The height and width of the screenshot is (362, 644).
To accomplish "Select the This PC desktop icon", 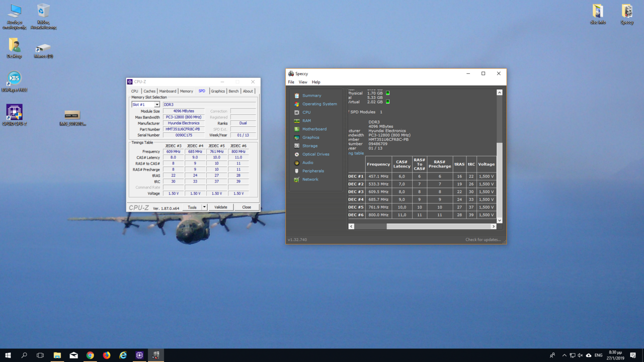I will (x=15, y=16).
